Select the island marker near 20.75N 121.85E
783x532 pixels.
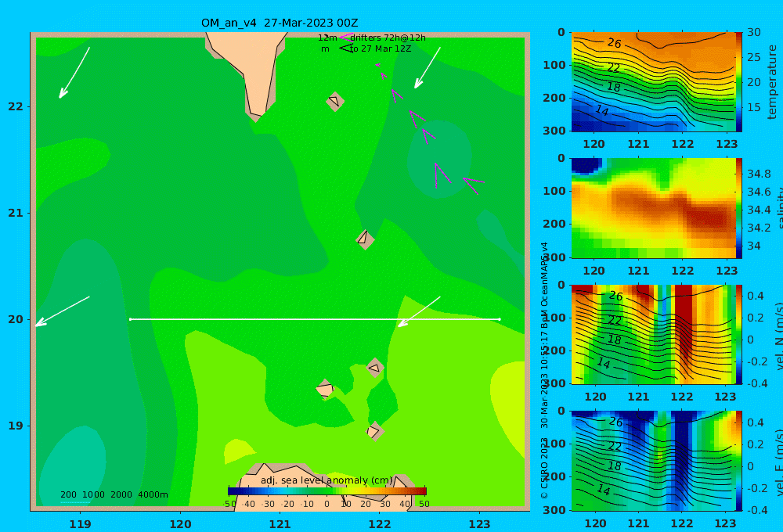pyautogui.click(x=365, y=239)
